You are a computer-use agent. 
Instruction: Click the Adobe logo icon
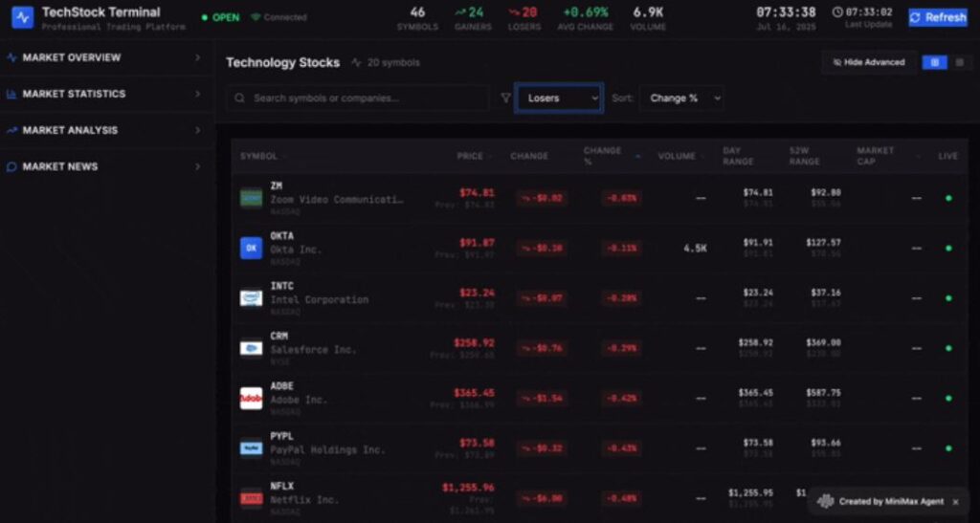point(252,398)
